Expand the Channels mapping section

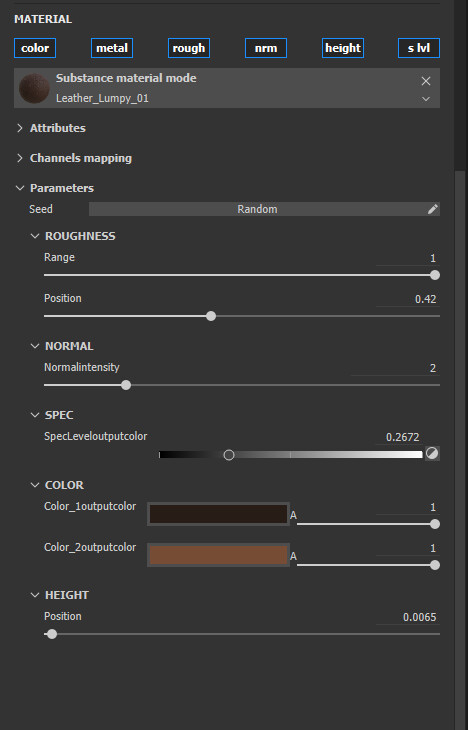click(20, 158)
